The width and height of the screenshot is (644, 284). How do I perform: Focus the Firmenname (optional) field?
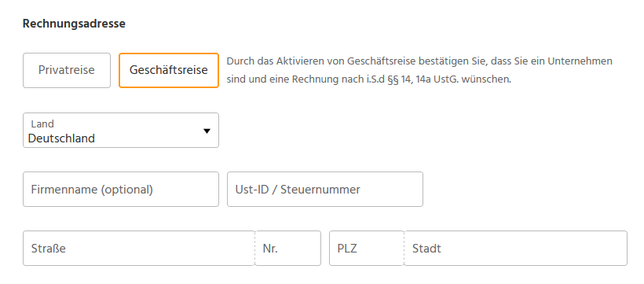tap(121, 190)
